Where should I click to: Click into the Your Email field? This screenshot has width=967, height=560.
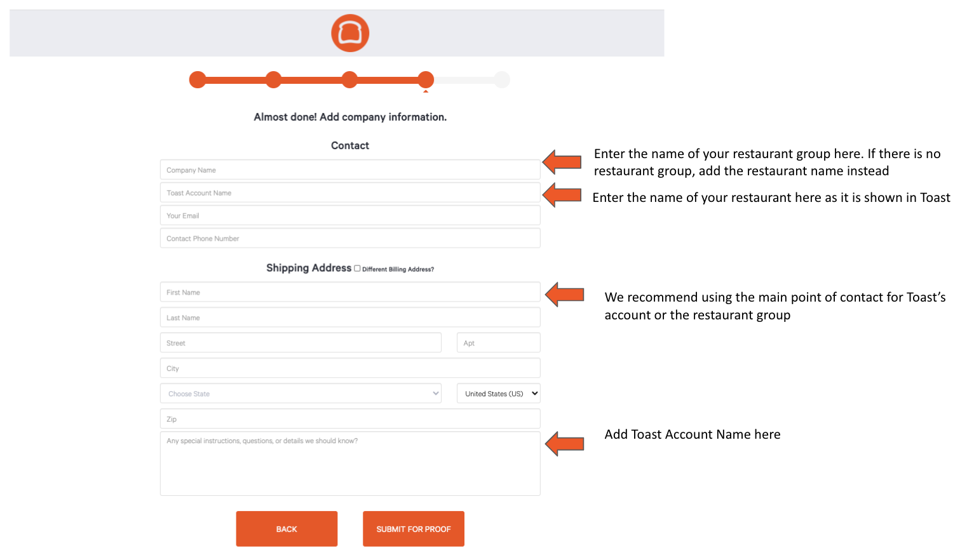click(x=349, y=216)
